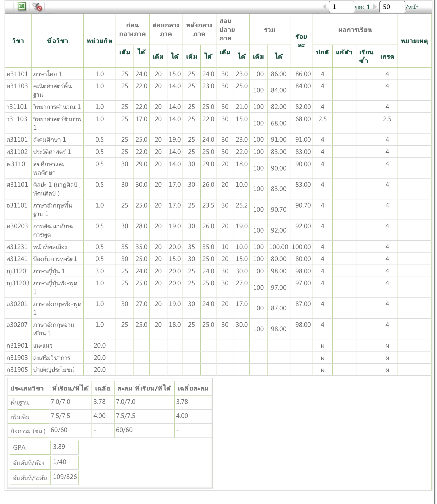Click the GPA value 3.89
The height and width of the screenshot is (504, 437).
[x=59, y=447]
